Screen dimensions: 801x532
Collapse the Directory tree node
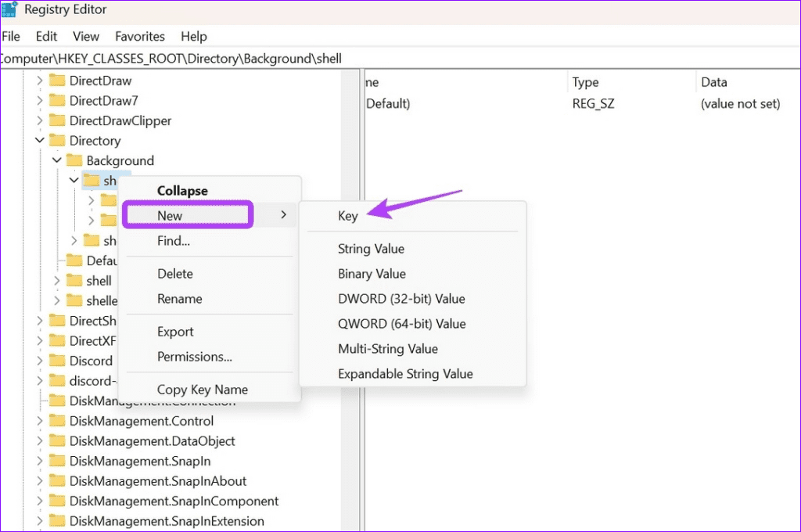tap(39, 141)
